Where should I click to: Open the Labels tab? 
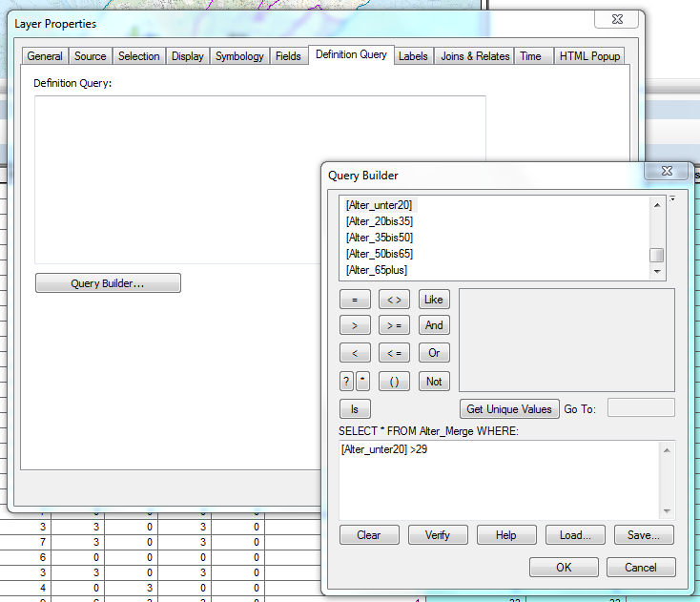pyautogui.click(x=413, y=56)
